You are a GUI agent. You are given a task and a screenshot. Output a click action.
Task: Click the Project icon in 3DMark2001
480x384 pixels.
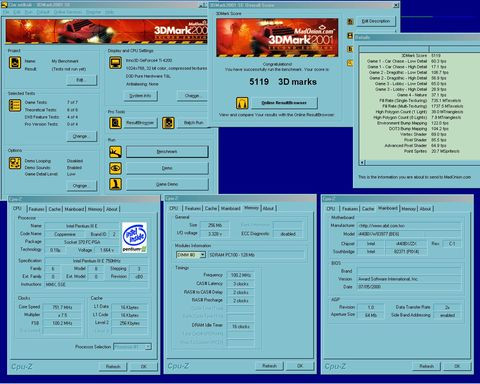[15, 62]
